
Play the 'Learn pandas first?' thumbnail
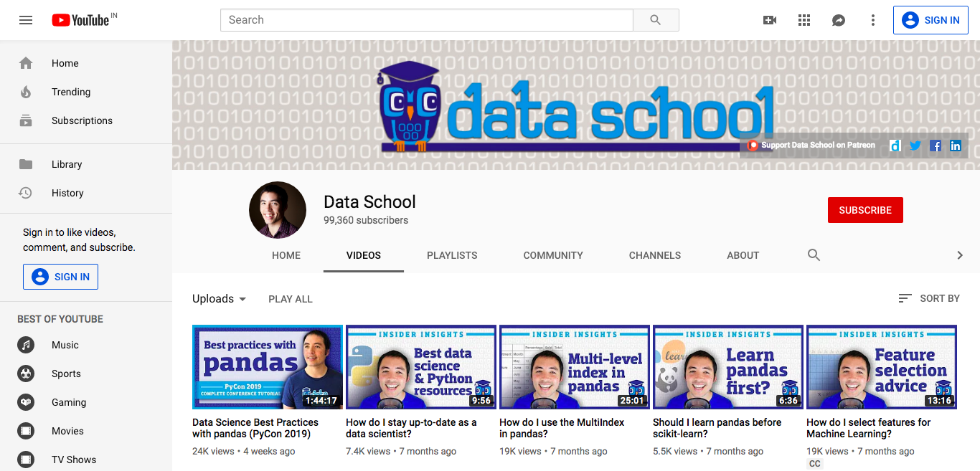point(728,367)
